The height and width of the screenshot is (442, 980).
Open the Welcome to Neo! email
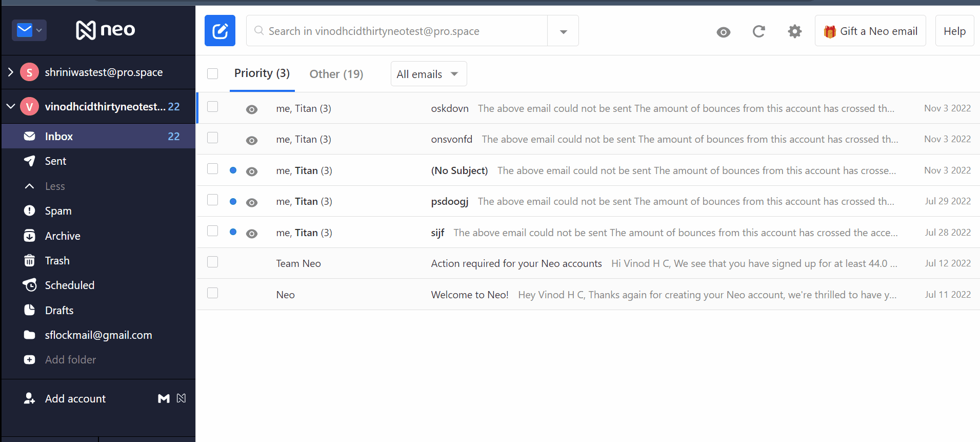coord(589,295)
